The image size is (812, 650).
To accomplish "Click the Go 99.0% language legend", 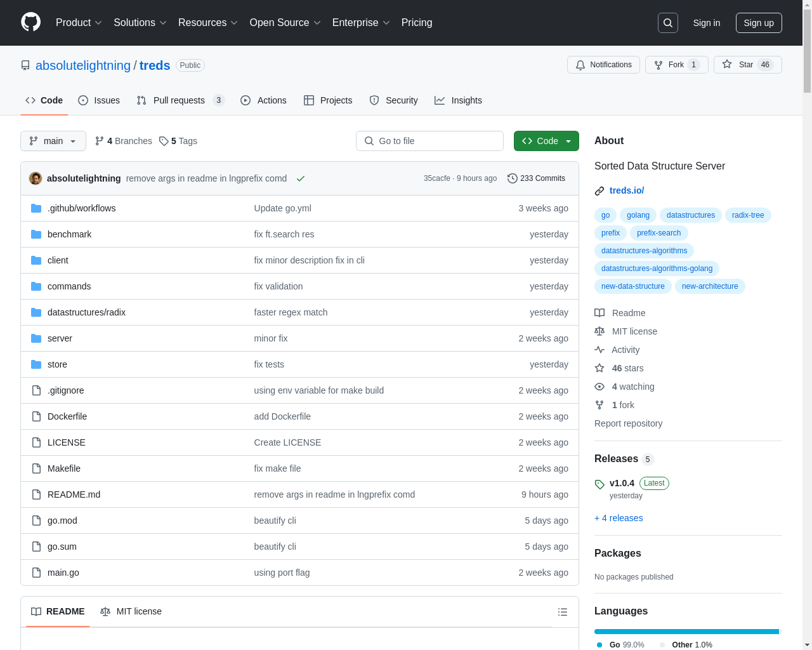I will click(620, 644).
